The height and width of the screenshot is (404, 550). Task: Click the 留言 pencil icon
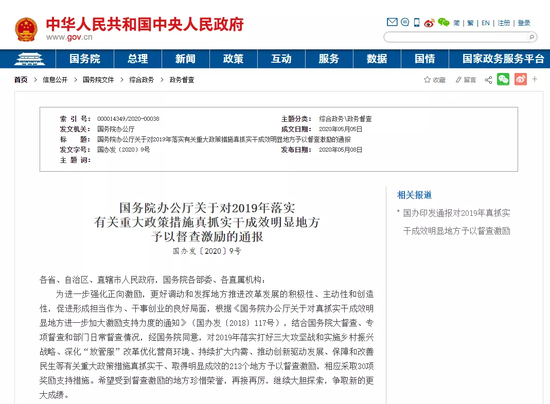(458, 80)
